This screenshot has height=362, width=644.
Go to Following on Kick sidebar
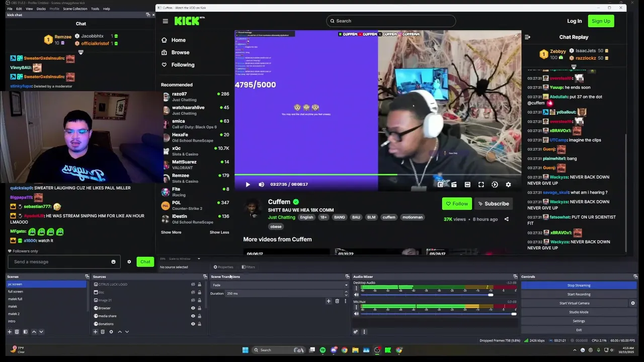[x=183, y=64]
